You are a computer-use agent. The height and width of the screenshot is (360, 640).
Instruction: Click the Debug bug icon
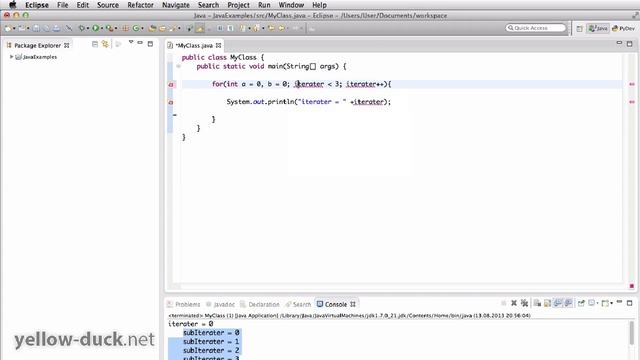(x=82, y=29)
